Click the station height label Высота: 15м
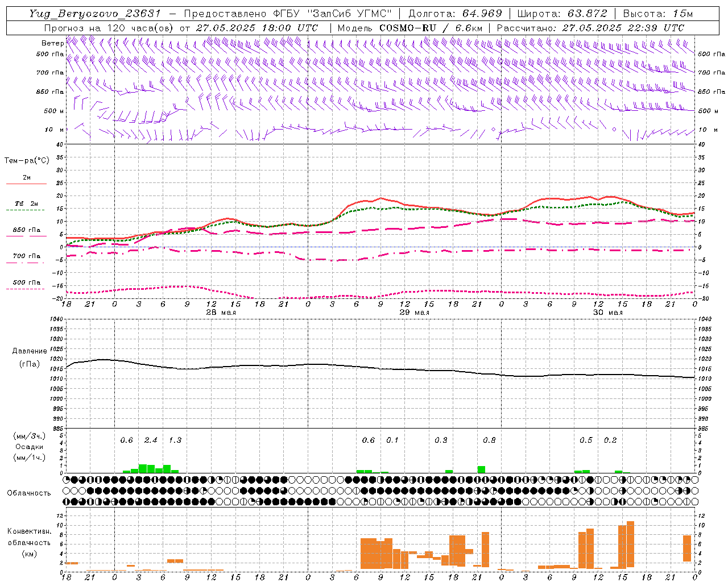Viewport: 728px width, 582px height. point(658,14)
